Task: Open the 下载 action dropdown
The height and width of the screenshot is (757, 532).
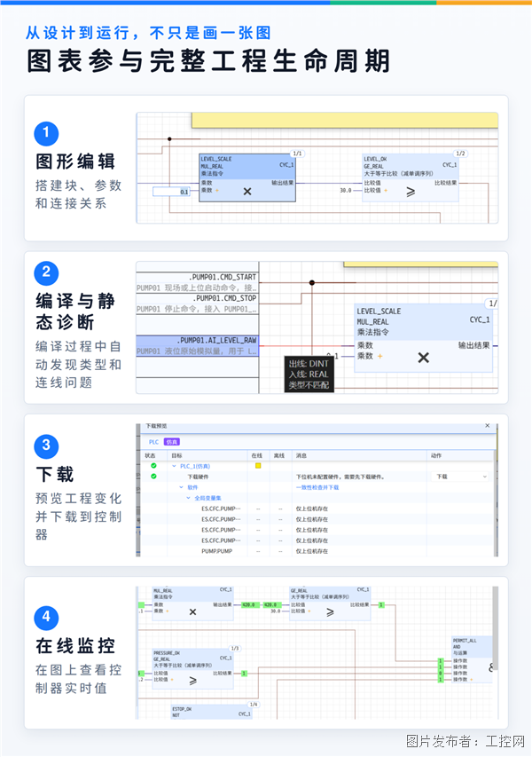Action: click(x=460, y=477)
